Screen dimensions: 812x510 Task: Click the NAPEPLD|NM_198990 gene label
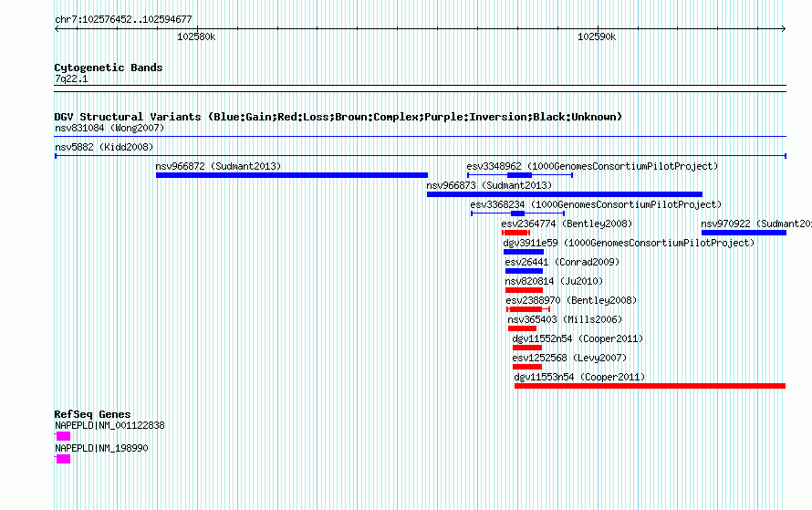(x=101, y=448)
